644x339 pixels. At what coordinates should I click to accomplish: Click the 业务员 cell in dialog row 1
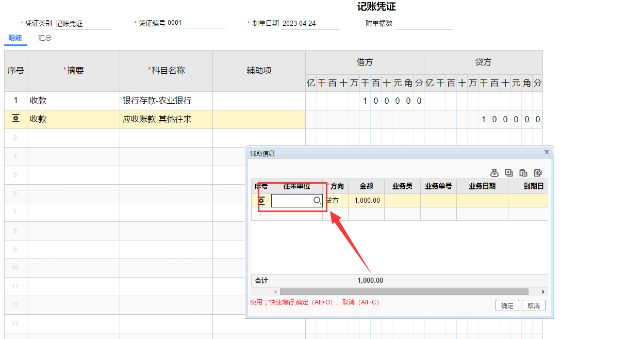click(x=402, y=200)
